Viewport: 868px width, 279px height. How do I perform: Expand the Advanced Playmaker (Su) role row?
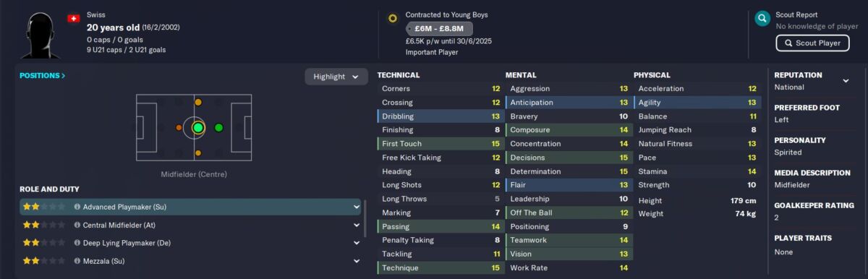coord(190,207)
